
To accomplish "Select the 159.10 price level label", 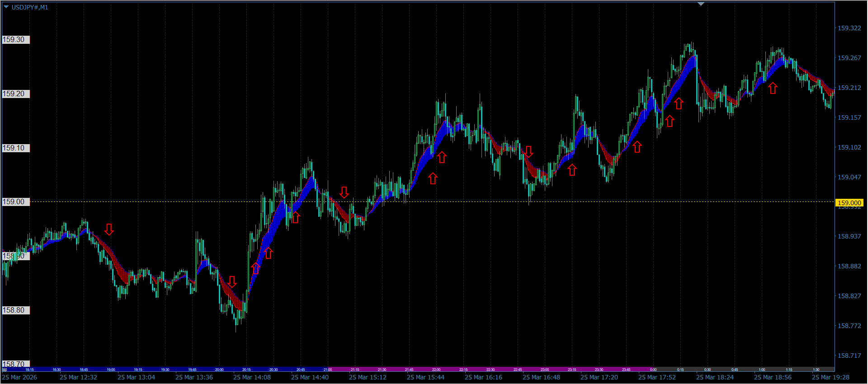I will tap(14, 148).
